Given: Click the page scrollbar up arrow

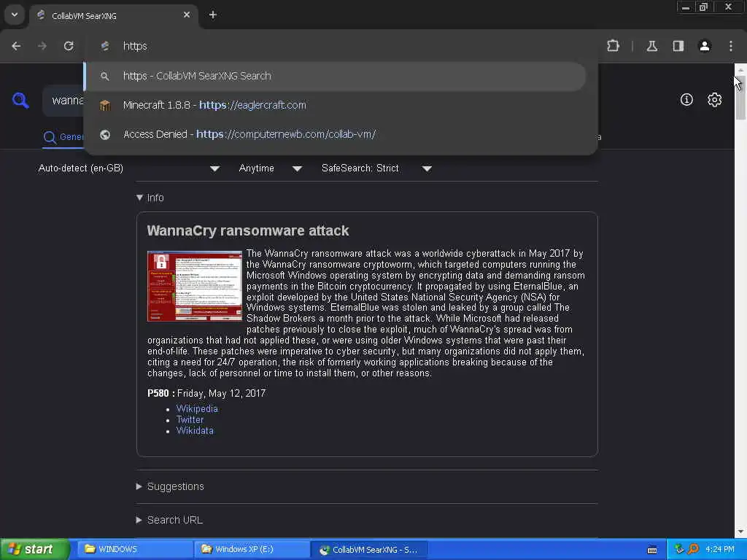Looking at the screenshot, I should tap(740, 69).
